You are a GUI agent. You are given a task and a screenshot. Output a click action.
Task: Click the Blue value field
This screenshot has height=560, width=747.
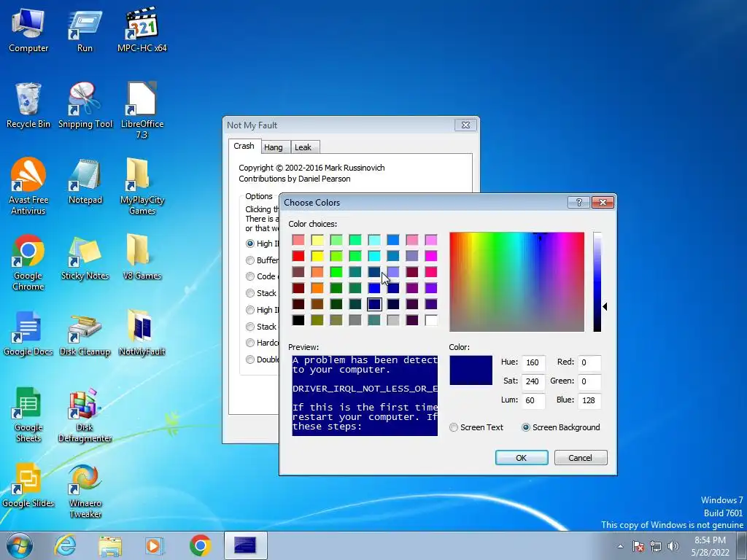click(589, 400)
